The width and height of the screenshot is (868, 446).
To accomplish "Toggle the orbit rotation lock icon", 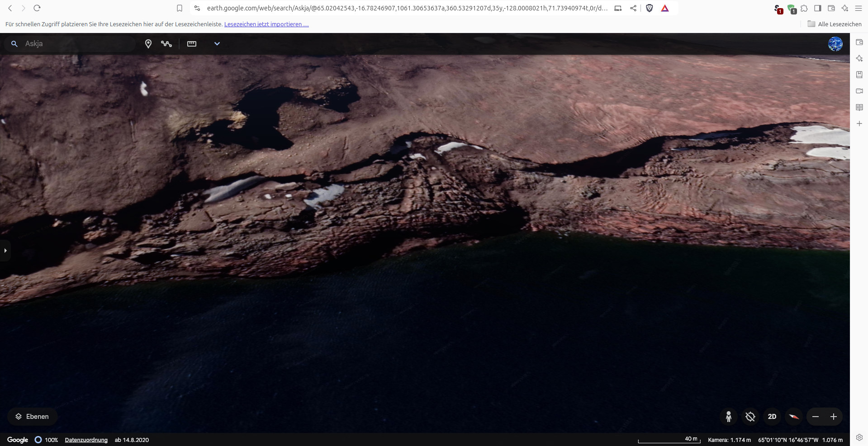I will coord(750,417).
